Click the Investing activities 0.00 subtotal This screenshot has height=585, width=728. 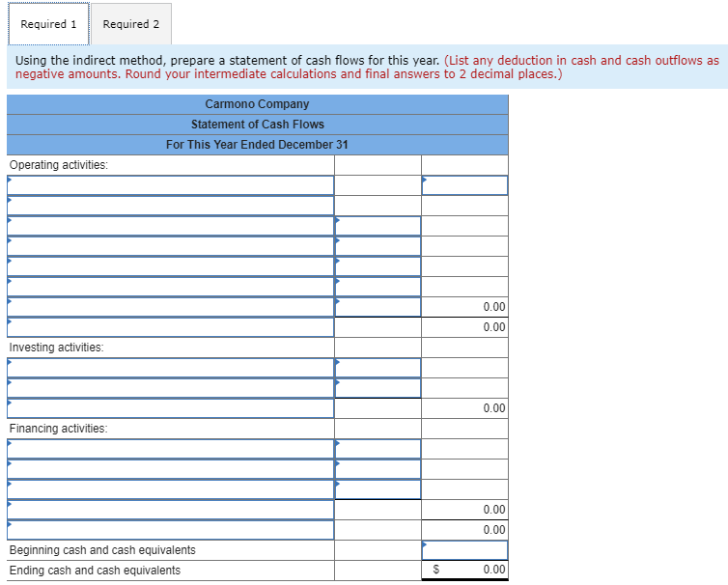[494, 408]
